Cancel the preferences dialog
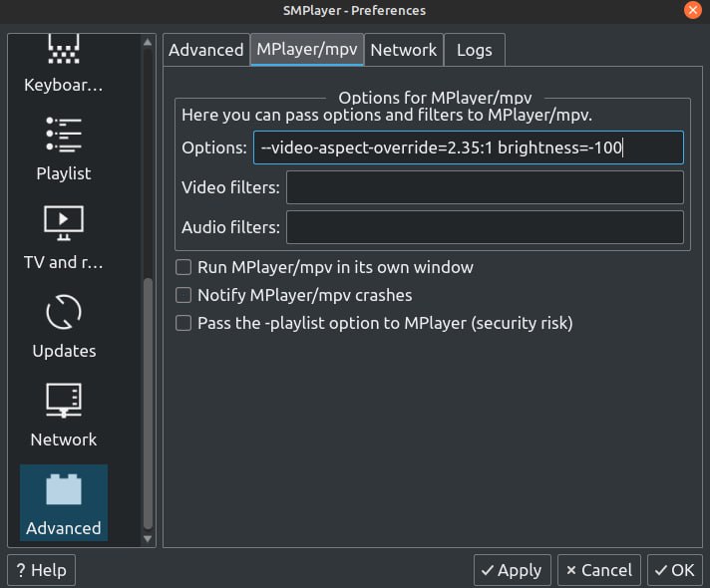Screen dimensions: 710x588 (x=599, y=570)
